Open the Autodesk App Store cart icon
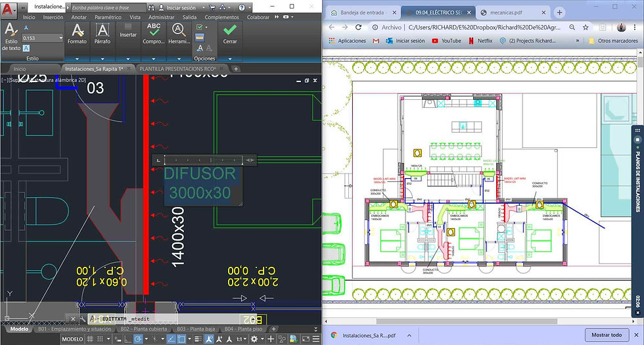 click(212, 7)
